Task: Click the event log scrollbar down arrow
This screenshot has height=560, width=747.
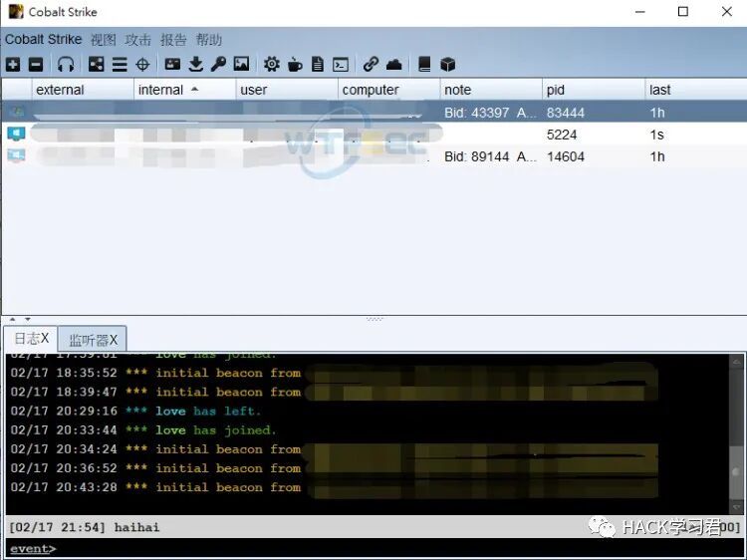Action: [x=736, y=506]
